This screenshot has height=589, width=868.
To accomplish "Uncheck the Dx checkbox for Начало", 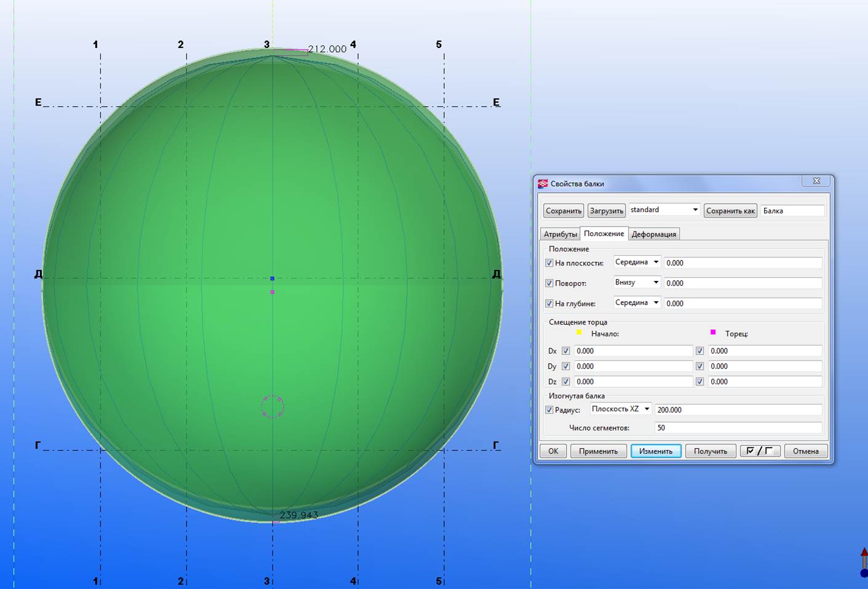I will coord(566,351).
